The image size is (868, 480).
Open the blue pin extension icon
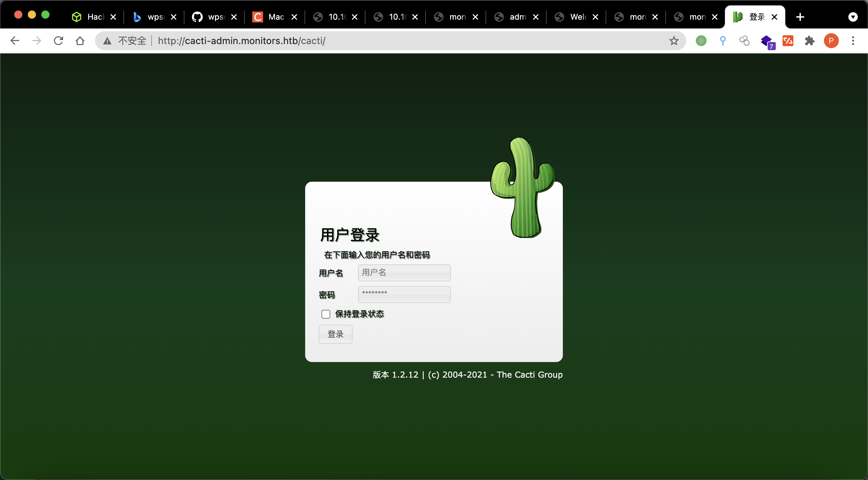[x=723, y=41]
